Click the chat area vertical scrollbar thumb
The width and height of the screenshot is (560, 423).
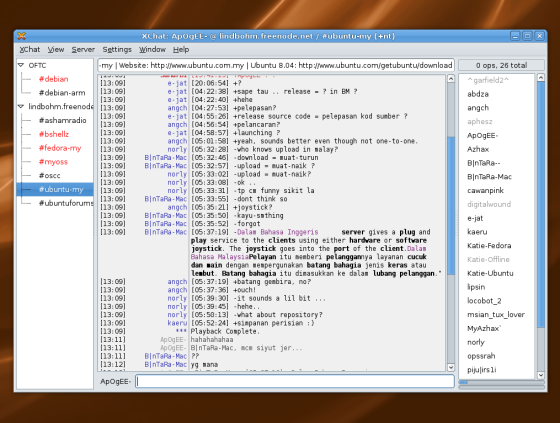pos(451,206)
